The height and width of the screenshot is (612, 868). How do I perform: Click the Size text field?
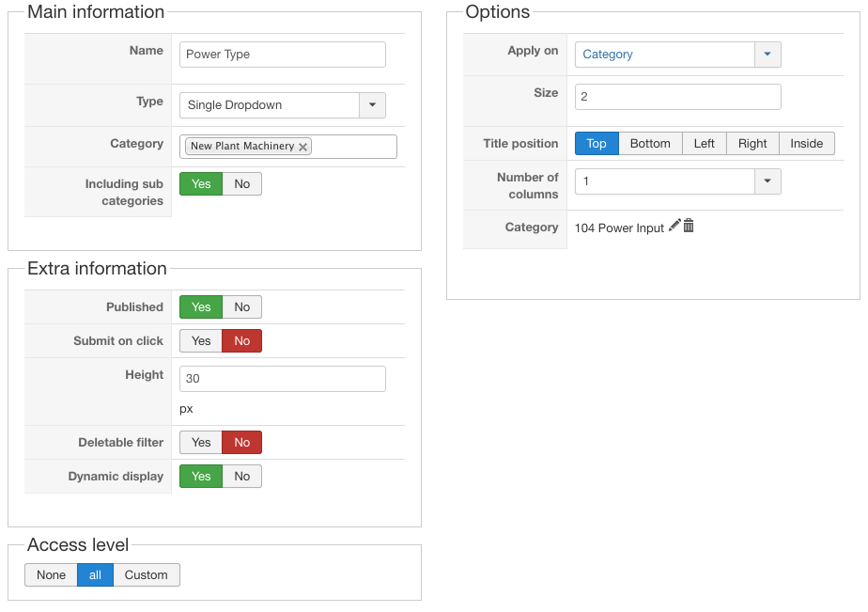coord(677,97)
